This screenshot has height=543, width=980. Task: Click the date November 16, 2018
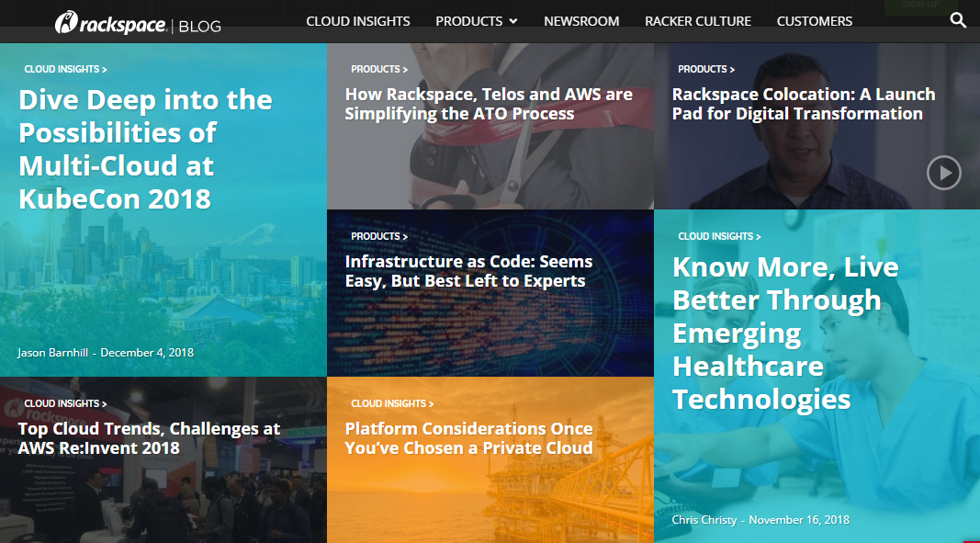(799, 520)
